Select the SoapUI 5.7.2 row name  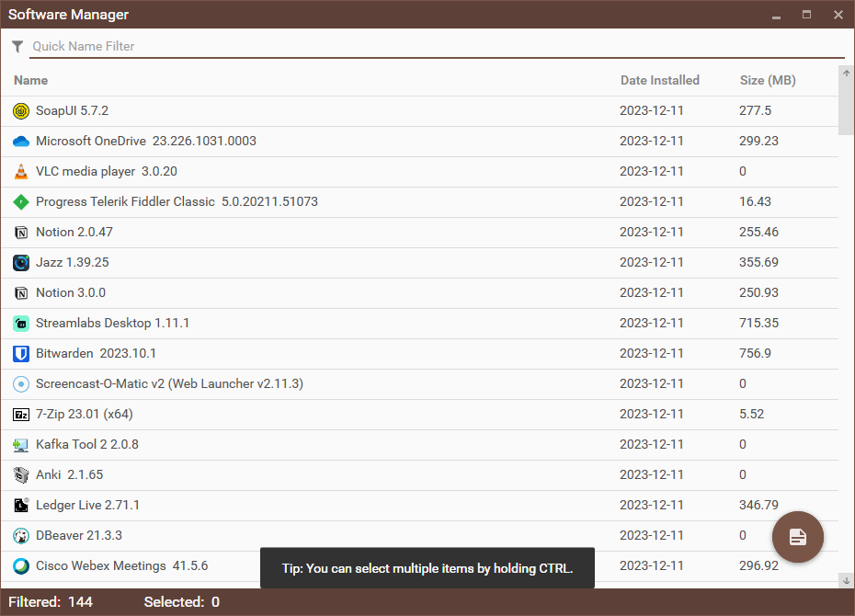click(72, 110)
